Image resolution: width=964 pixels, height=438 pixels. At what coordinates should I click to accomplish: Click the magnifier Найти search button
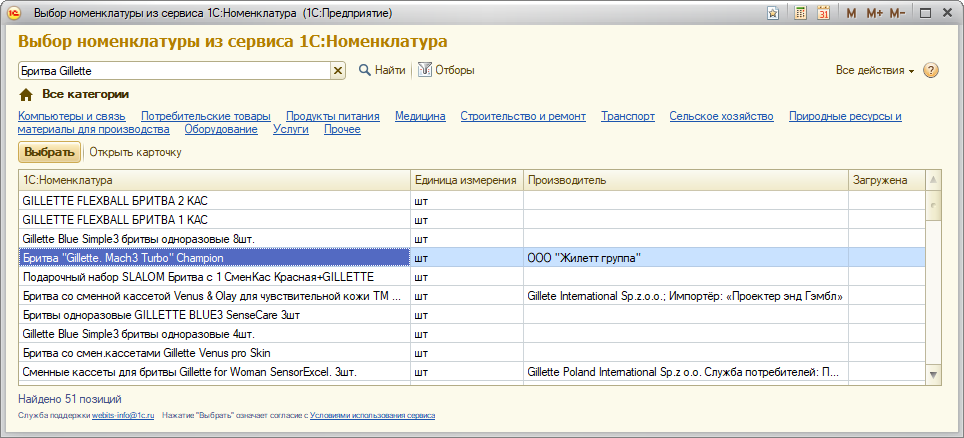pyautogui.click(x=382, y=70)
